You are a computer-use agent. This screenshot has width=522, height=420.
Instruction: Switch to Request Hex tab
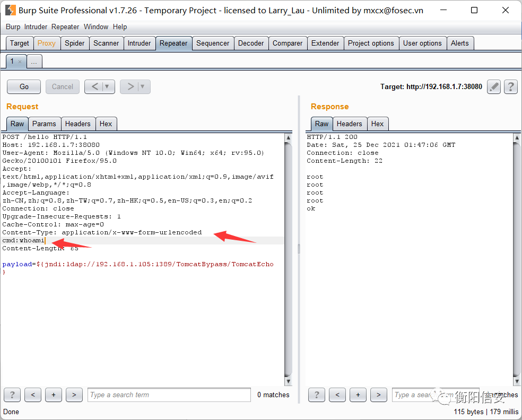pos(106,124)
